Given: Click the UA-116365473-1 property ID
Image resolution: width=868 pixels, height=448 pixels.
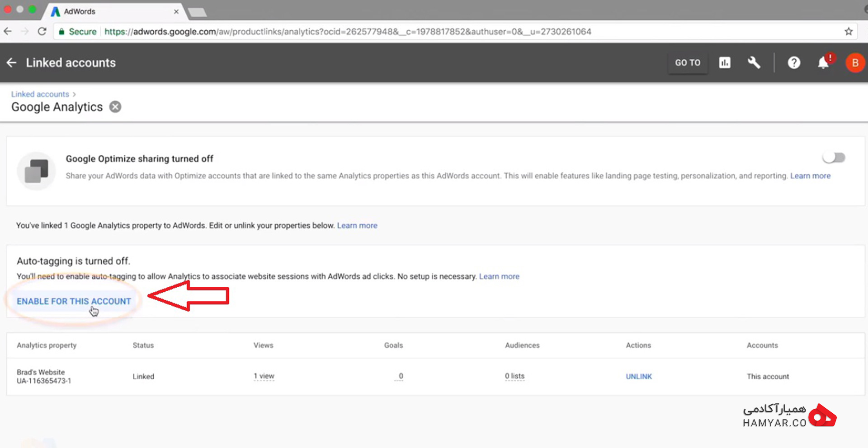Looking at the screenshot, I should point(44,381).
